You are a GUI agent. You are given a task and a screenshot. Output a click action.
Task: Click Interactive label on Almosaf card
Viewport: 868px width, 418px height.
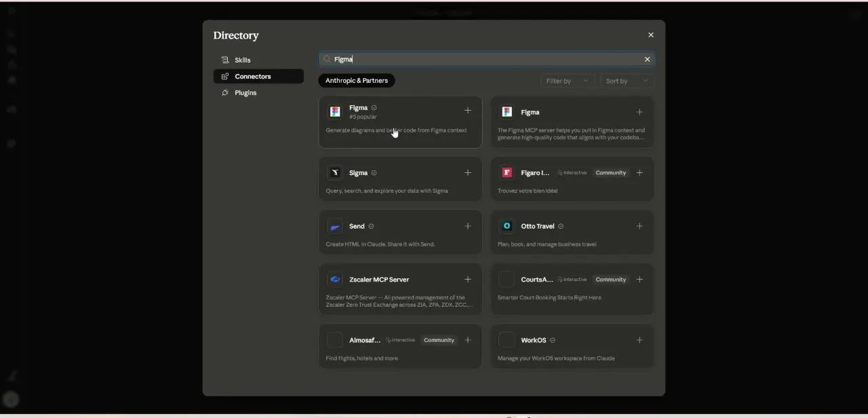pos(400,340)
